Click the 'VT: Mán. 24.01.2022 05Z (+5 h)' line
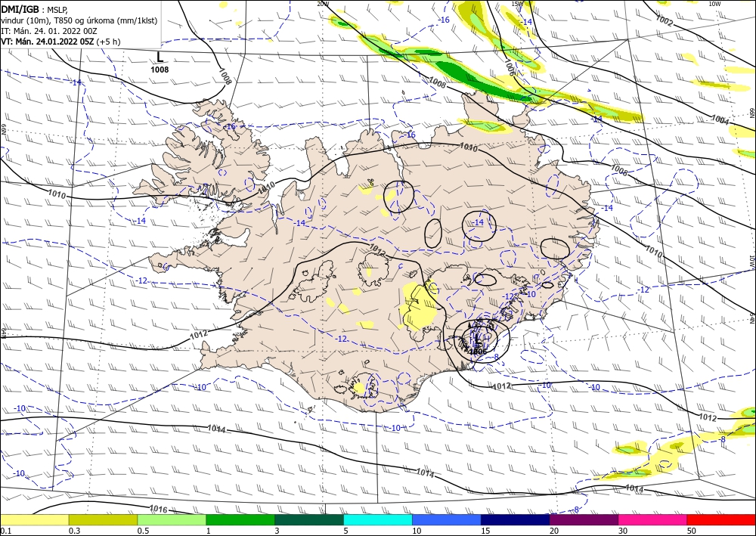Image resolution: width=756 pixels, height=536 pixels. pos(60,42)
